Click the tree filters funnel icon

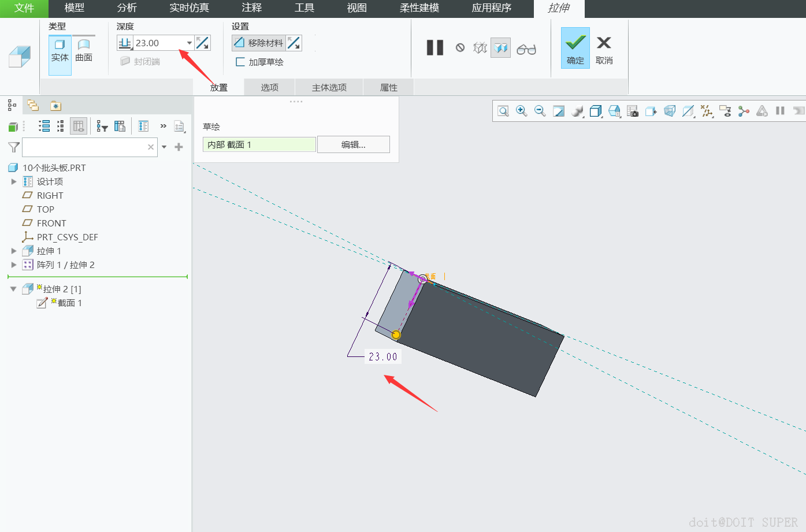pos(102,126)
